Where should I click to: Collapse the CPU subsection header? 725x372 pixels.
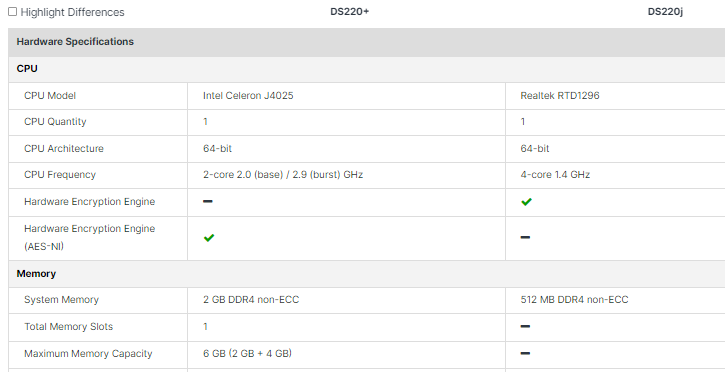367,69
